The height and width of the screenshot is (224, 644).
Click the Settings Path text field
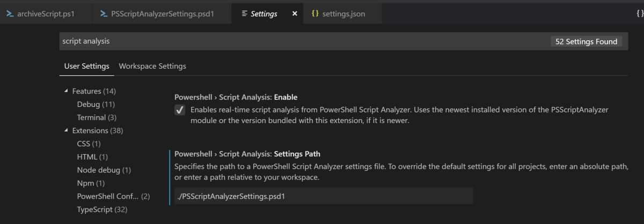(x=324, y=196)
